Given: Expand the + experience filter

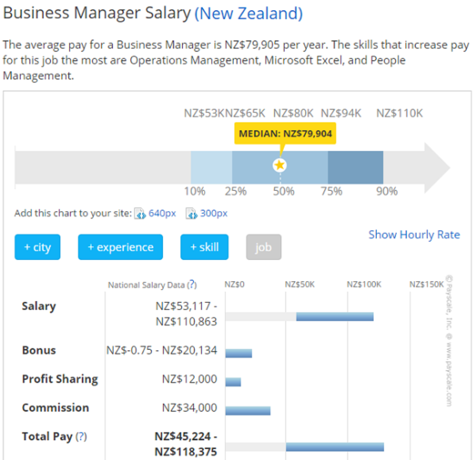Looking at the screenshot, I should [120, 247].
